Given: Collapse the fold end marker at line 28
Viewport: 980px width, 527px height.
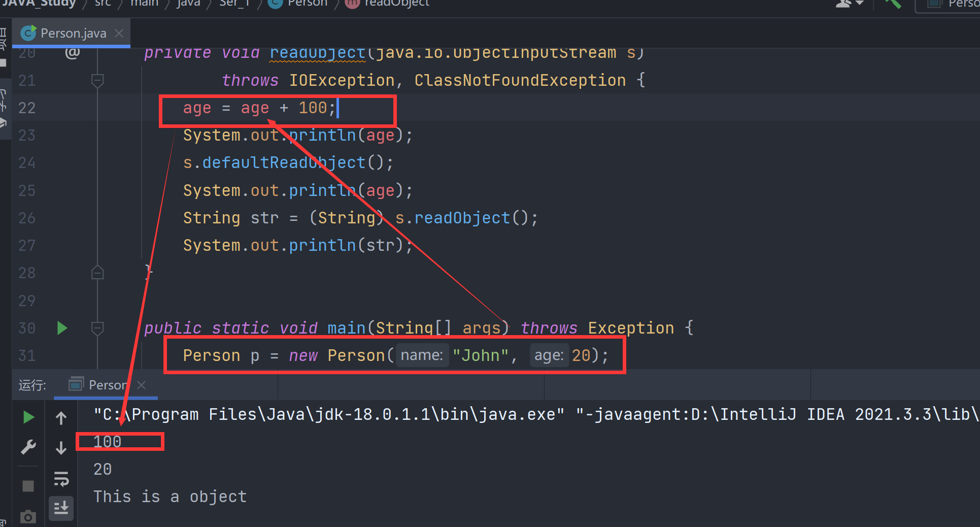Looking at the screenshot, I should (97, 273).
